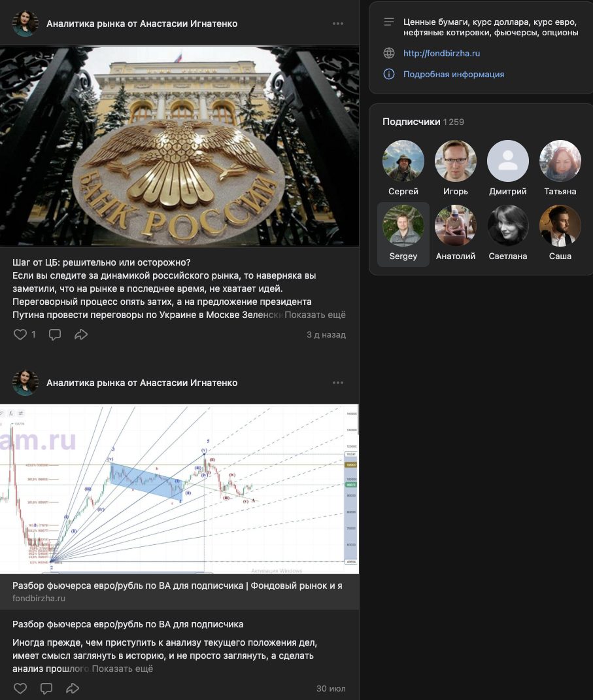
Task: Open the first post's three-dot options menu
Action: coord(338,23)
